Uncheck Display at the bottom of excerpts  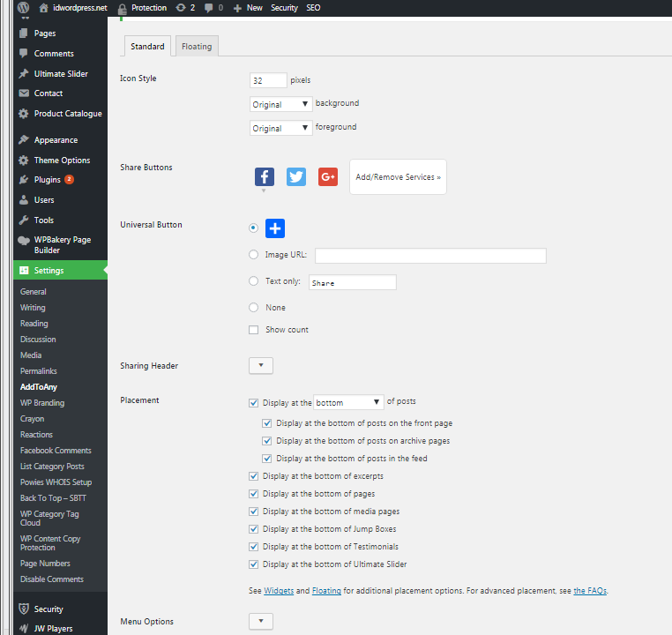[x=254, y=476]
